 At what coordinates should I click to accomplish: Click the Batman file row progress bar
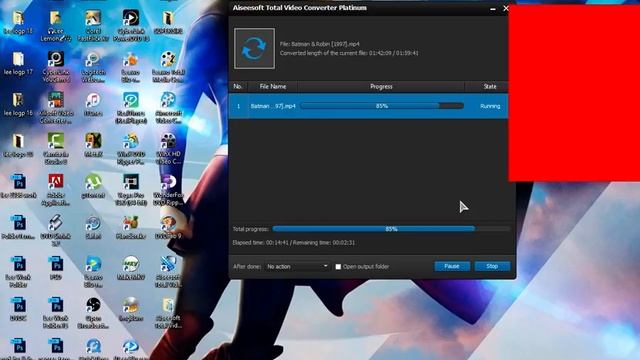tap(382, 106)
